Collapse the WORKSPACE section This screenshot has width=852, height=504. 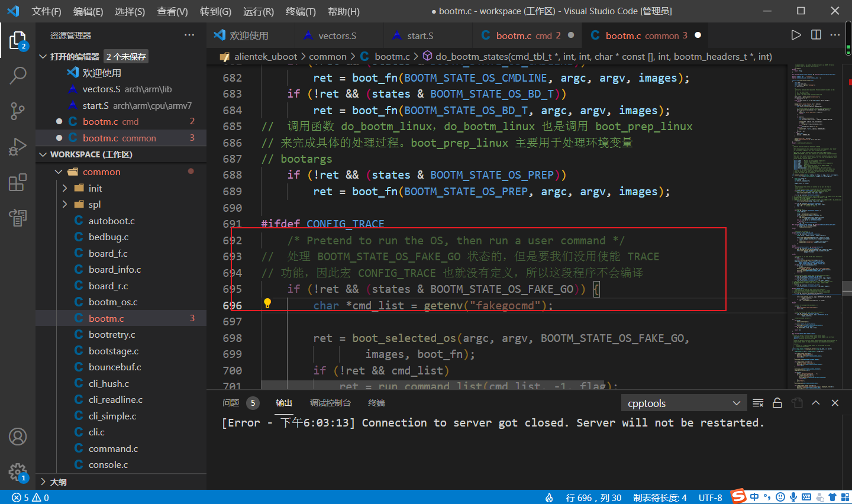coord(43,154)
